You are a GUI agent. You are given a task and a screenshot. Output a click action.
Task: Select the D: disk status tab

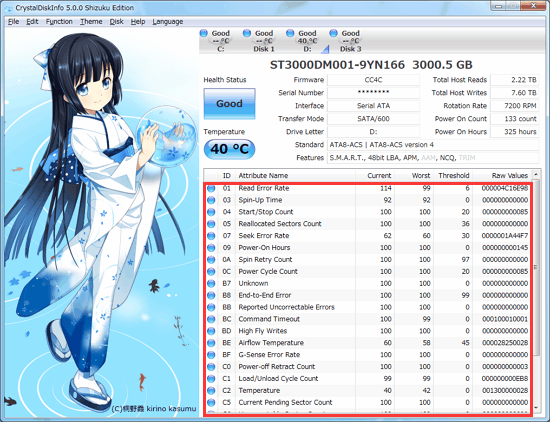(302, 41)
